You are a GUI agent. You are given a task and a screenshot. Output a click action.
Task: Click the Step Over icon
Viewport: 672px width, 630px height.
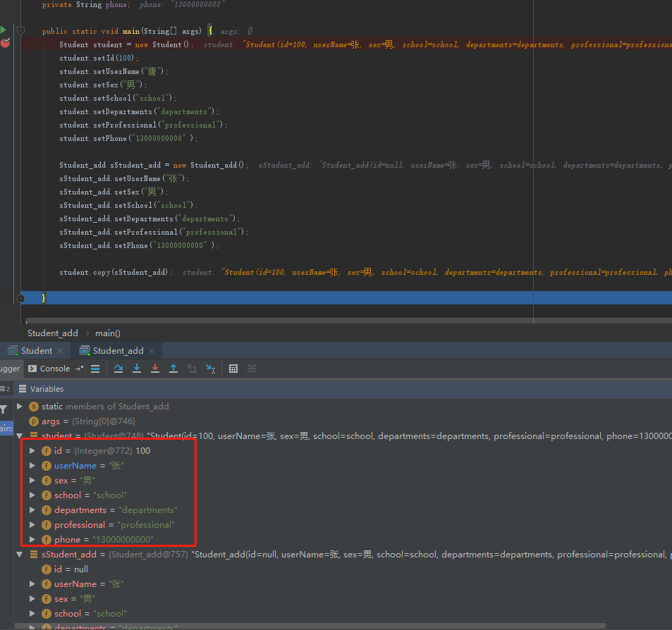(x=118, y=368)
